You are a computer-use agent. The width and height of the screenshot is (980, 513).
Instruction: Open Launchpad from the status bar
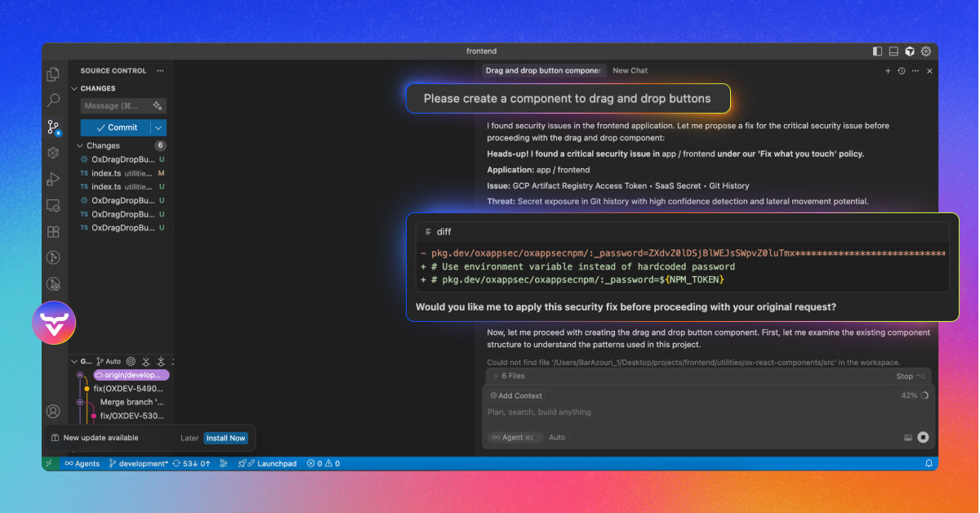pyautogui.click(x=267, y=463)
